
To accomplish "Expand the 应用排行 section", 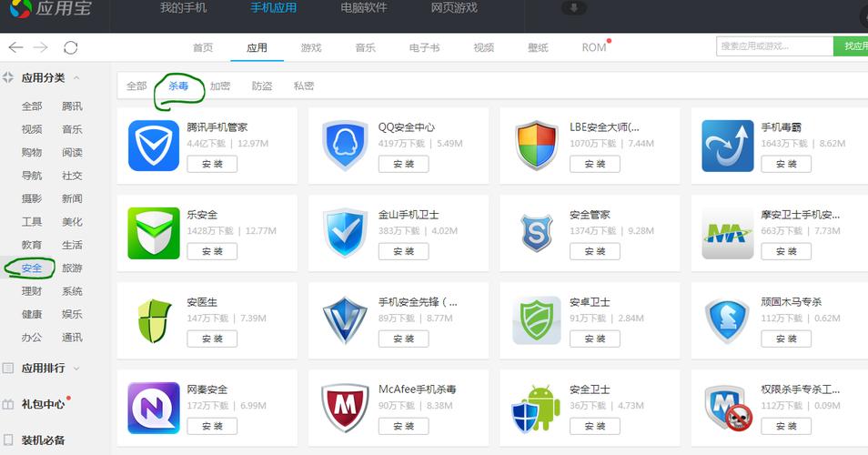I will coord(76,369).
